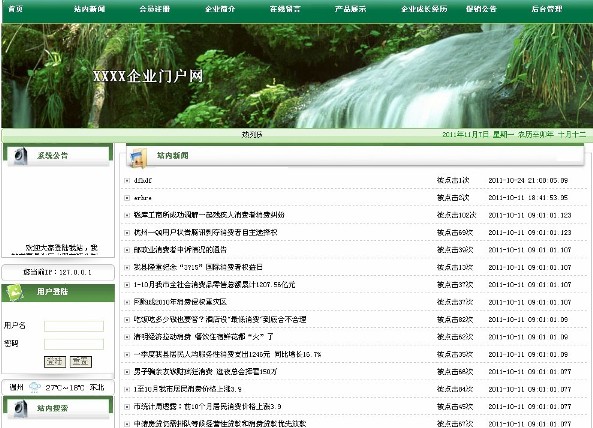The height and width of the screenshot is (428, 593).
Task: Click the rain-cloud weather icon in the sidebar
Action: pyautogui.click(x=35, y=387)
